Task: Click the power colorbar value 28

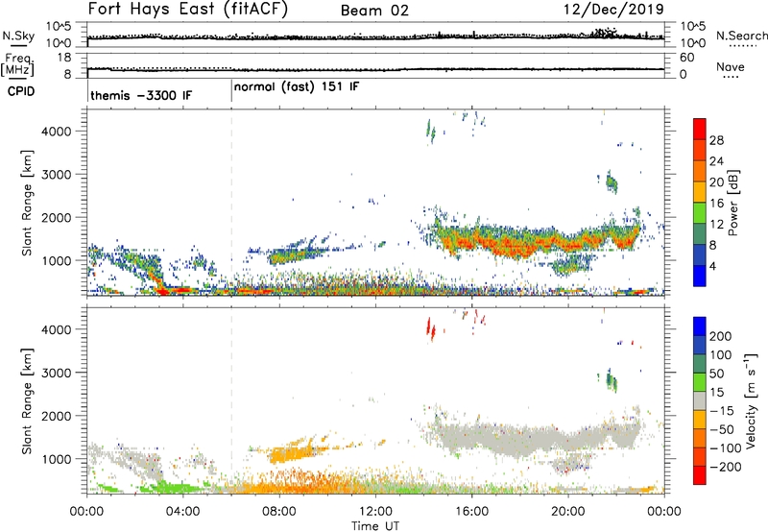Action: 716,140
